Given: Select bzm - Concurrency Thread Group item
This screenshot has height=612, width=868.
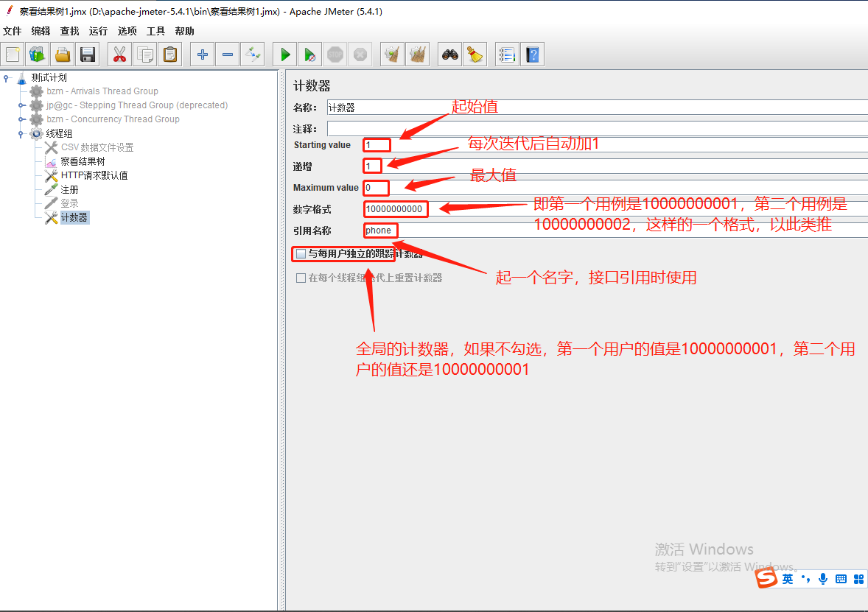Looking at the screenshot, I should pyautogui.click(x=113, y=119).
